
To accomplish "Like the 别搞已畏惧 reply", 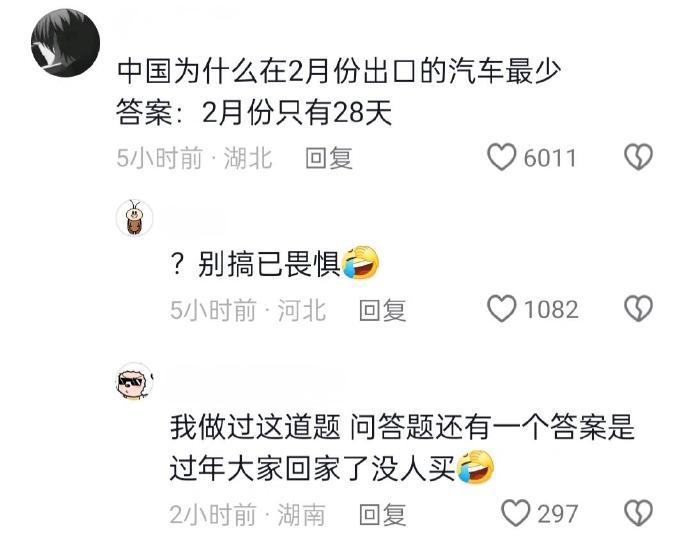I will 501,308.
